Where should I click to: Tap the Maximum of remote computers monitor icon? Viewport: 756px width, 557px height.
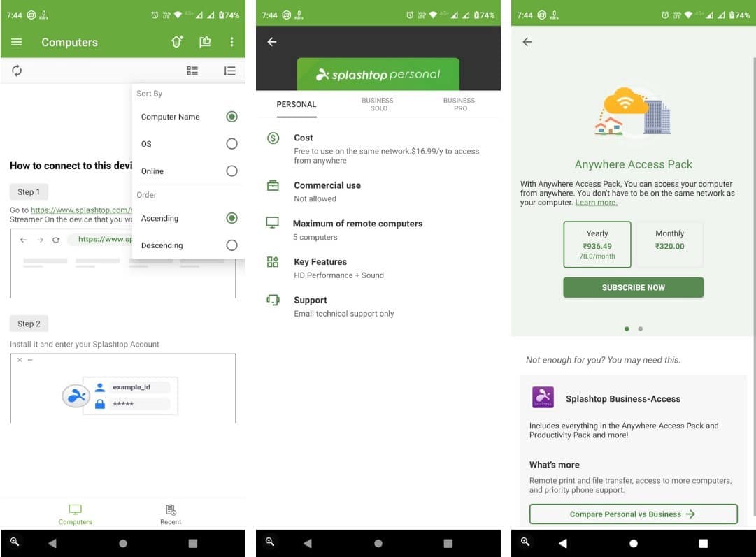pos(273,223)
